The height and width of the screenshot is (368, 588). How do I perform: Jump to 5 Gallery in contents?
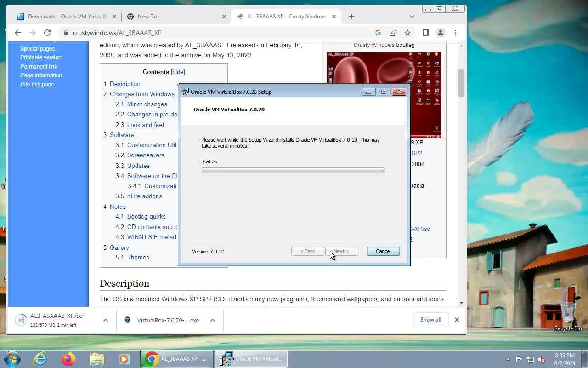coord(116,247)
